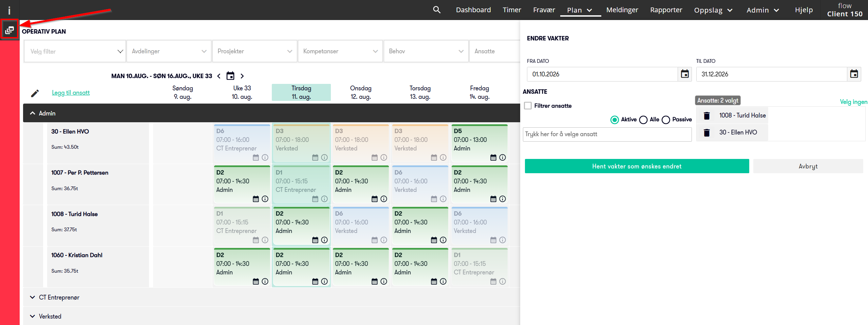Image resolution: width=868 pixels, height=325 pixels.
Task: Open calendar icon on Turid Halse's Thursday D2 shift
Action: point(434,240)
